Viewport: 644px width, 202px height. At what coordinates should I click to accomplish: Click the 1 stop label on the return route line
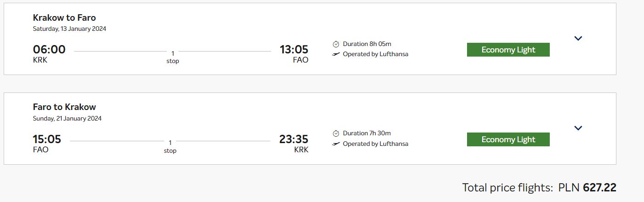click(x=170, y=147)
